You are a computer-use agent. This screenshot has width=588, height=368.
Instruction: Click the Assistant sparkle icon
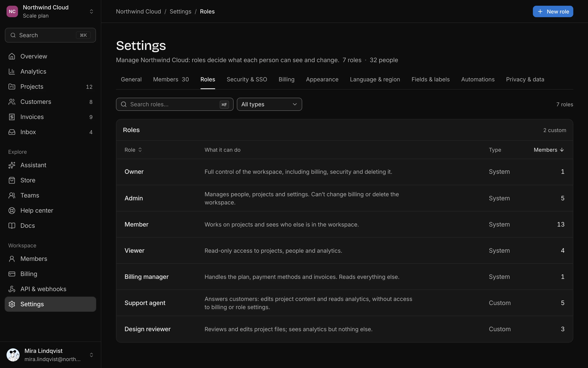[x=12, y=165]
